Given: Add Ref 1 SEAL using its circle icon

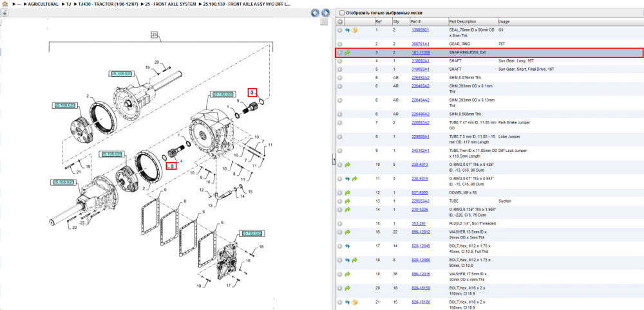Looking at the screenshot, I should pos(340,30).
